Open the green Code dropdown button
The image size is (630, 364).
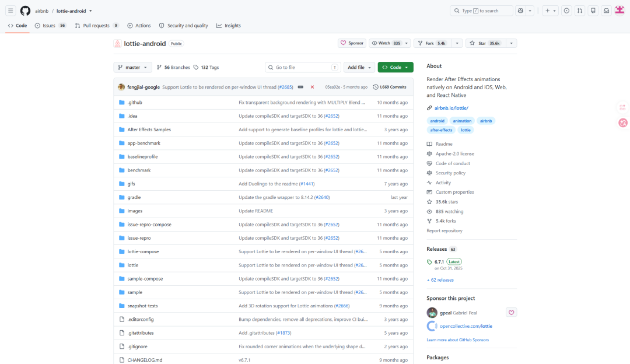tap(395, 68)
